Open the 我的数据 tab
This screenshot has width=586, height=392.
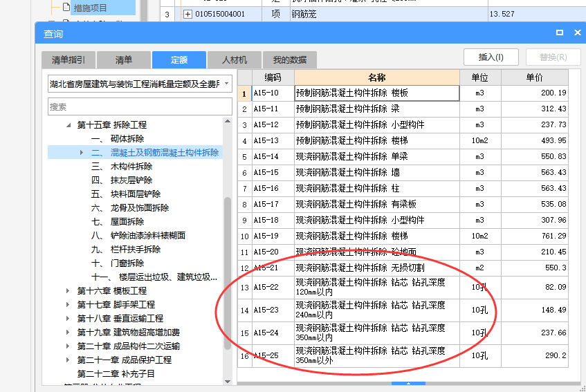(290, 59)
